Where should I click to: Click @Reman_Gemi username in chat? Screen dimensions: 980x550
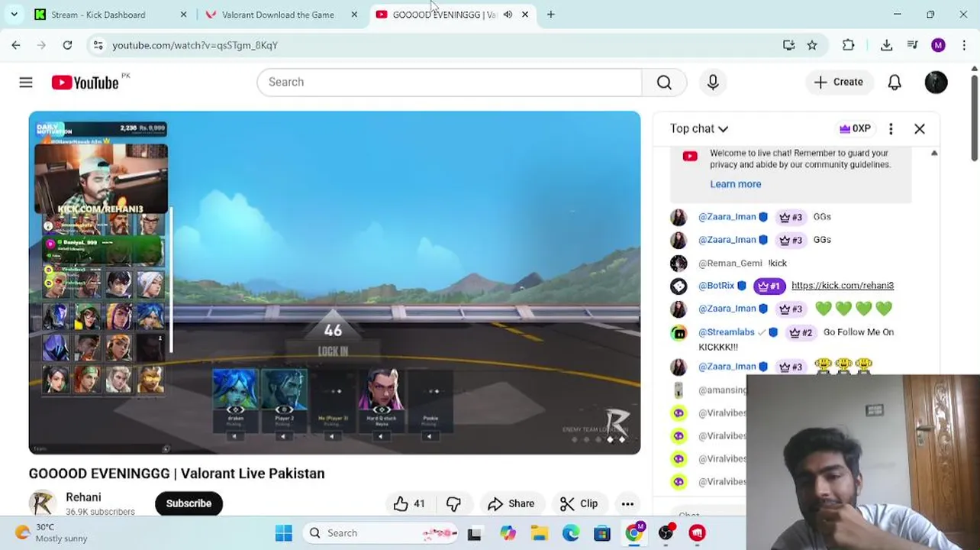coord(730,264)
